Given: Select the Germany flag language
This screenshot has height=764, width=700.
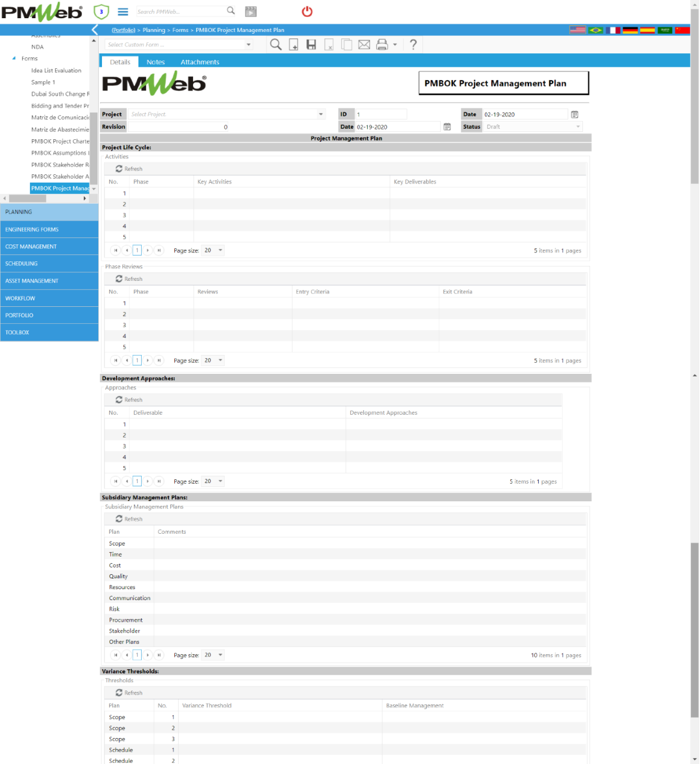Looking at the screenshot, I should pyautogui.click(x=630, y=30).
